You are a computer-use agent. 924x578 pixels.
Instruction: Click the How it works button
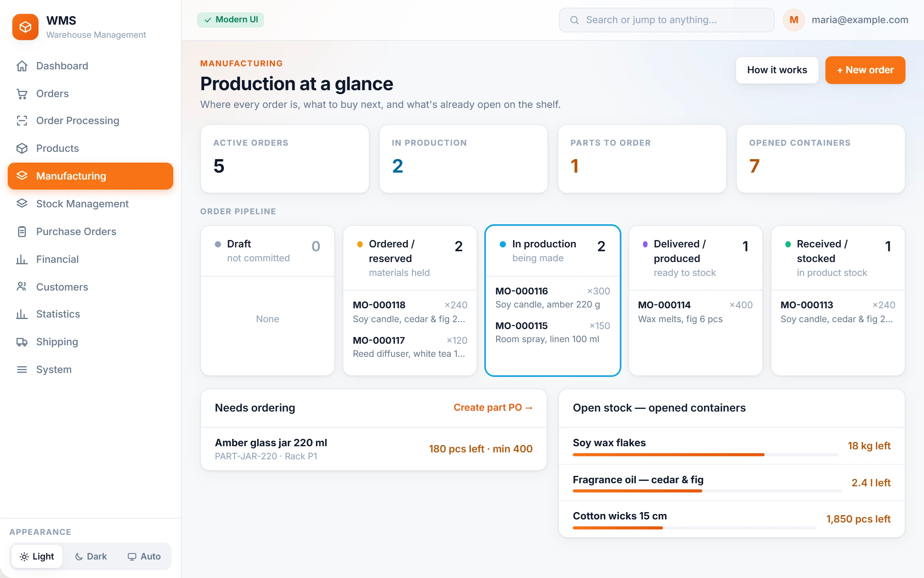(x=777, y=70)
